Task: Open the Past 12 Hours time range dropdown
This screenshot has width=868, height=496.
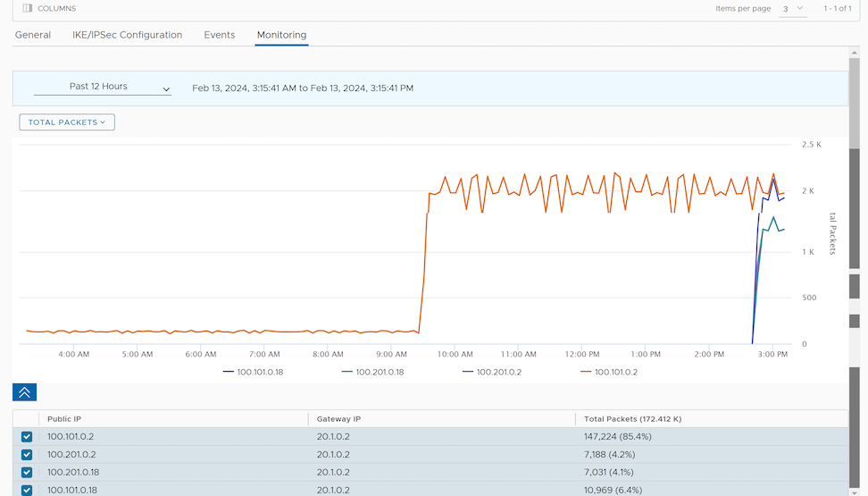Action: 102,88
